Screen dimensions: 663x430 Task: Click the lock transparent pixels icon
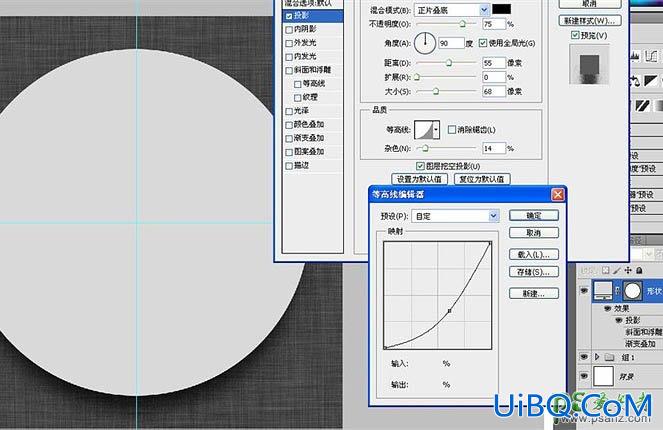pos(605,270)
